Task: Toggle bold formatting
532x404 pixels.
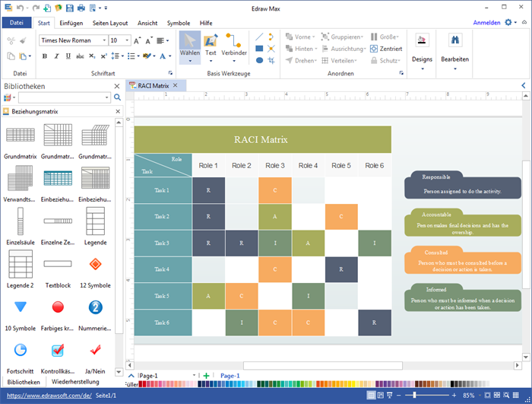Action: 44,56
